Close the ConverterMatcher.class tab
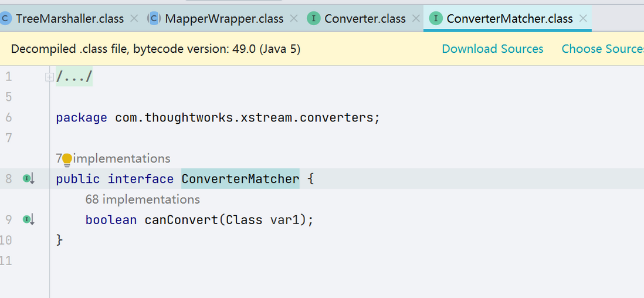The height and width of the screenshot is (298, 644). [583, 19]
